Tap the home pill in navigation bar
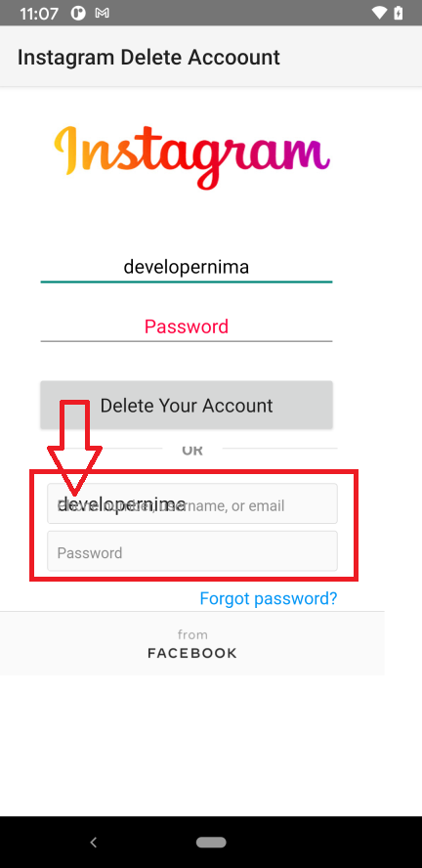Viewport: 422px width, 868px height. pyautogui.click(x=211, y=843)
